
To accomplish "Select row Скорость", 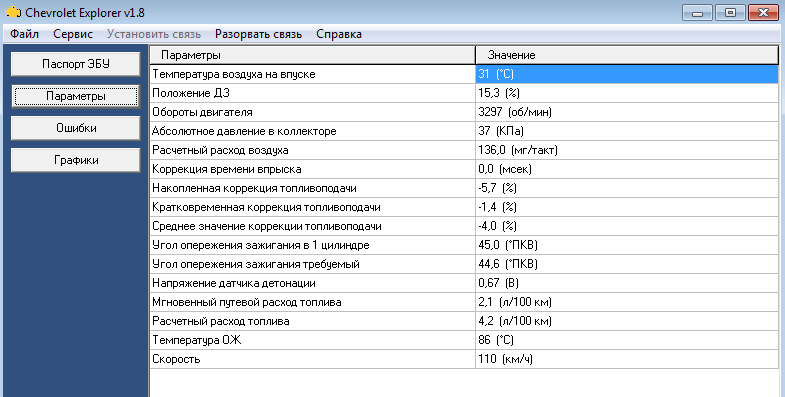I will coord(464,359).
